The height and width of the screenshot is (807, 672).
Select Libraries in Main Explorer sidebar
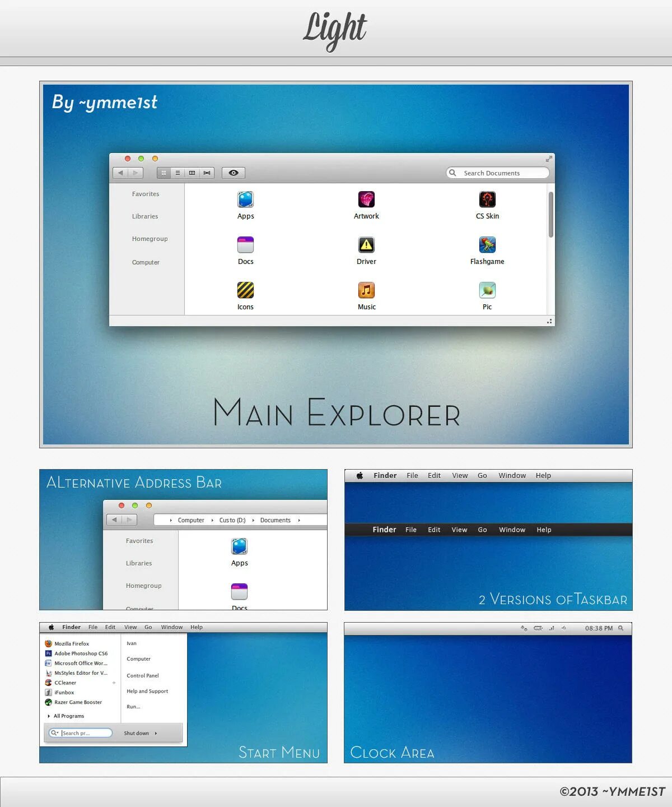145,216
